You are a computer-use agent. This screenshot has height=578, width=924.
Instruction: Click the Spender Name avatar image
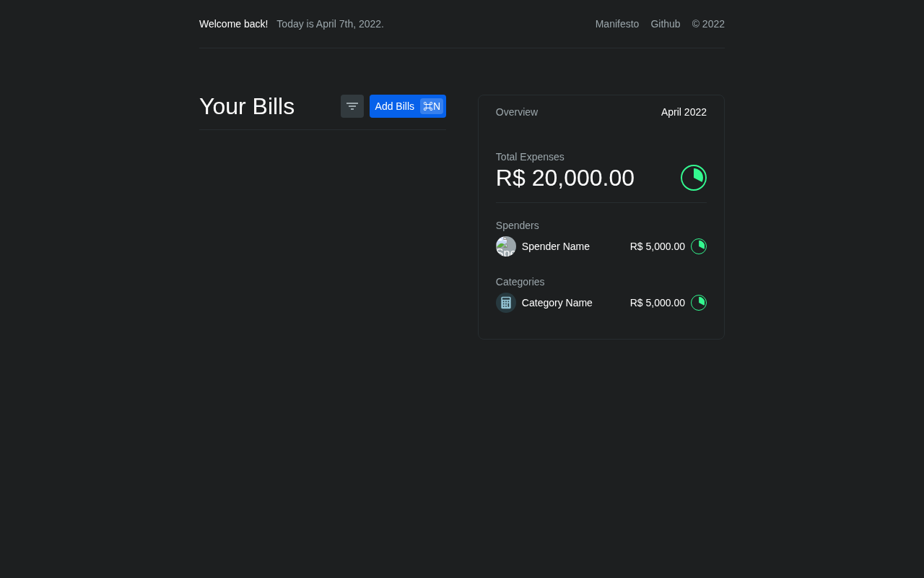(506, 246)
